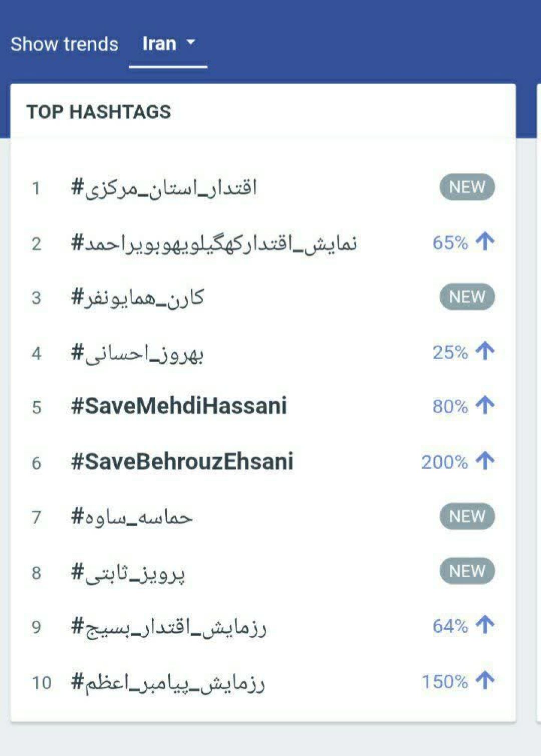The image size is (541, 756).
Task: Click the NEW badge on hashtag rank 1
Action: pyautogui.click(x=467, y=187)
